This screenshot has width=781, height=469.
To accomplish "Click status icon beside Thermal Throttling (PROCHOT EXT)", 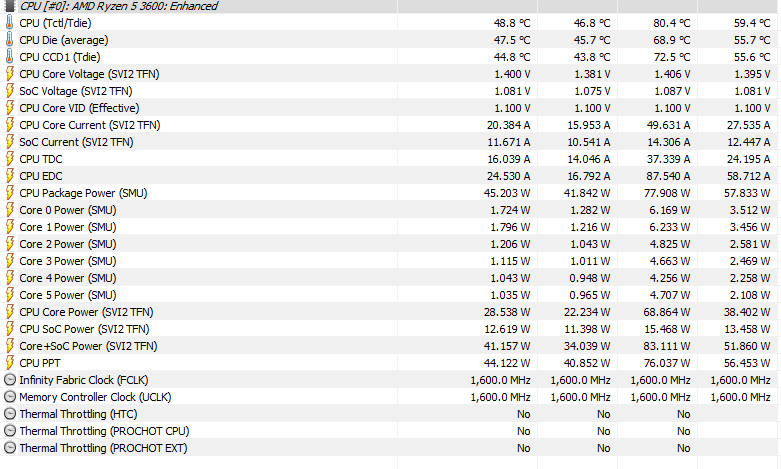I will [x=9, y=448].
